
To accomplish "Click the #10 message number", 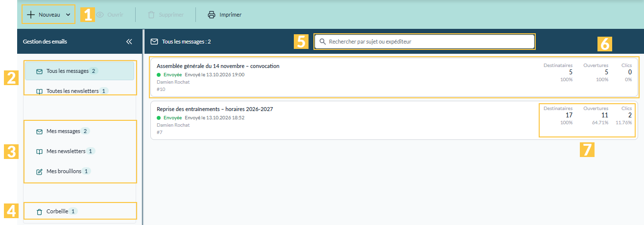I will coord(161,89).
